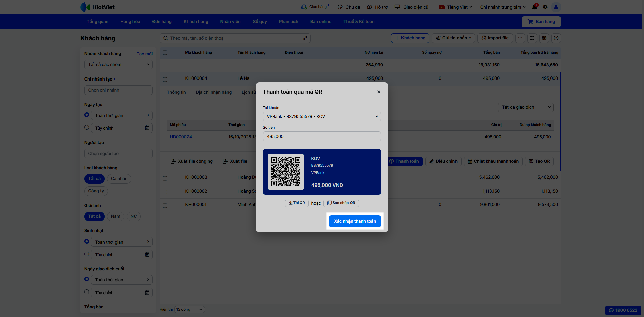Open Tất cả giao dịch dropdown
Image resolution: width=644 pixels, height=317 pixels.
click(x=526, y=107)
